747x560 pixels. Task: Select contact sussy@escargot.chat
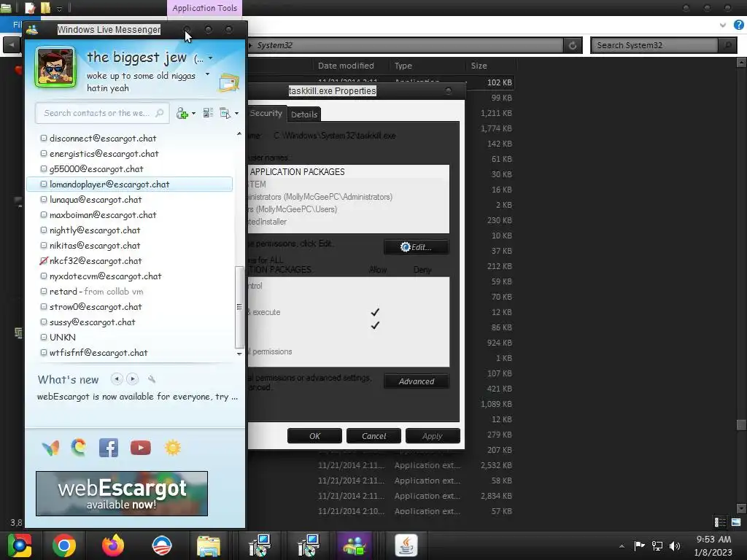click(93, 322)
